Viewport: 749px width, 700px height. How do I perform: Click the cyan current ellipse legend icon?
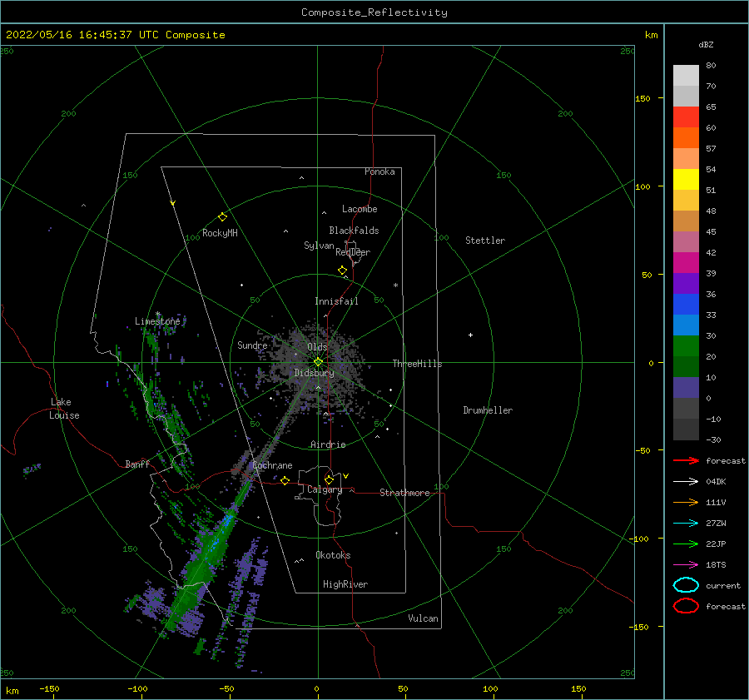click(686, 585)
